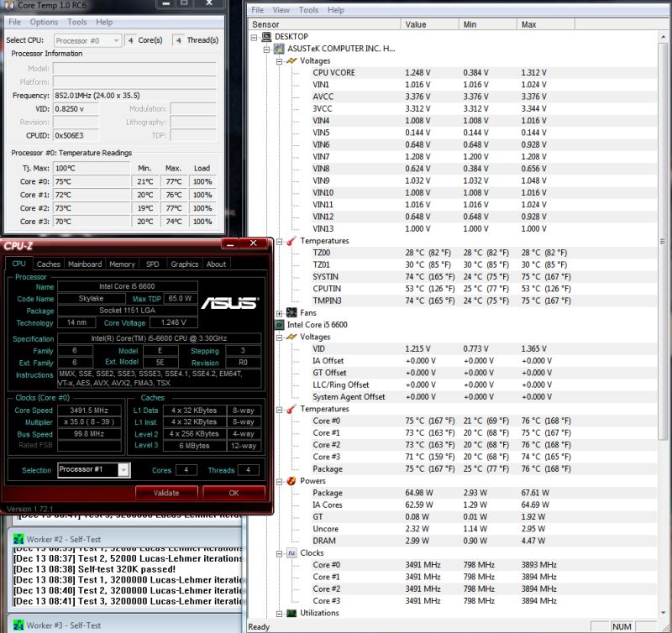This screenshot has width=672, height=633.
Task: Click HWMonitor vertical scrollbar thumb
Action: 663,240
